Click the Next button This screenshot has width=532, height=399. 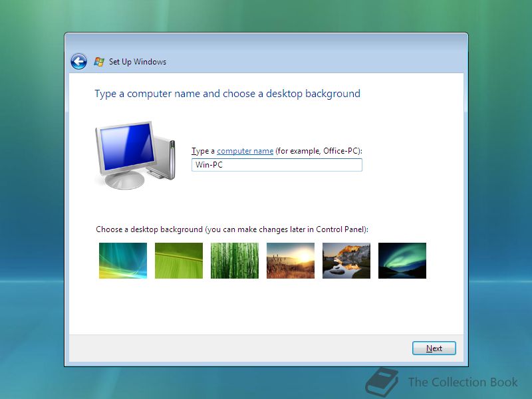[434, 348]
